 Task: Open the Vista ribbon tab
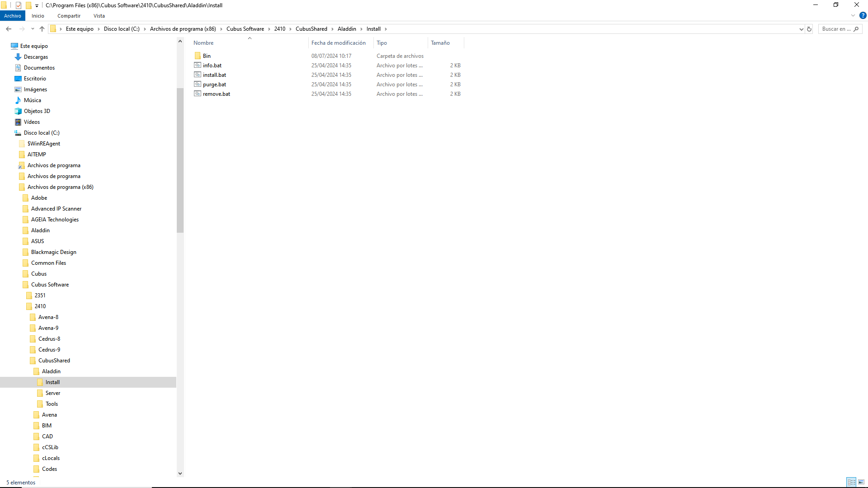coord(99,16)
